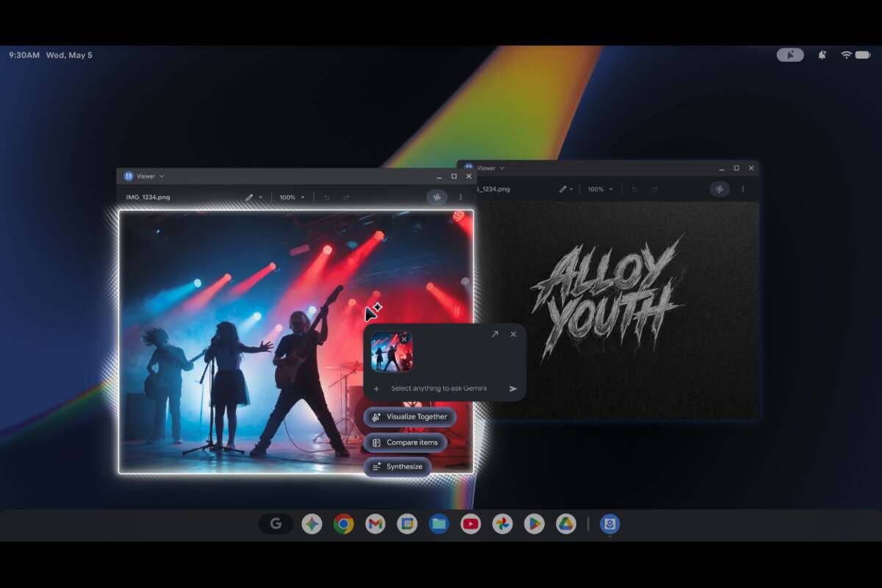Click undo in the front Viewer toolbar

327,198
